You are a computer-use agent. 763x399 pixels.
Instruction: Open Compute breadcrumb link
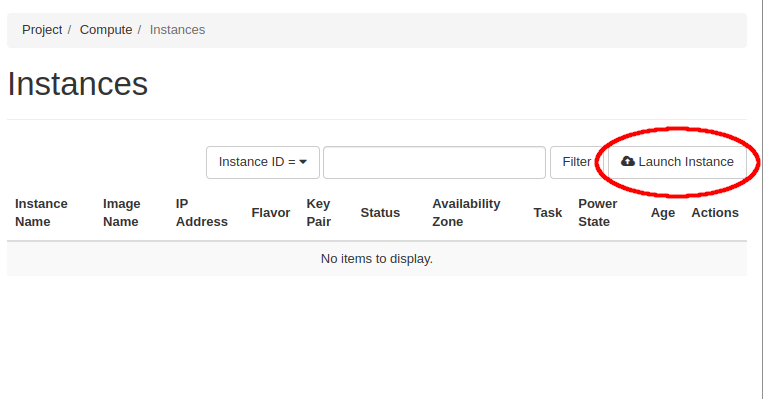pyautogui.click(x=106, y=30)
